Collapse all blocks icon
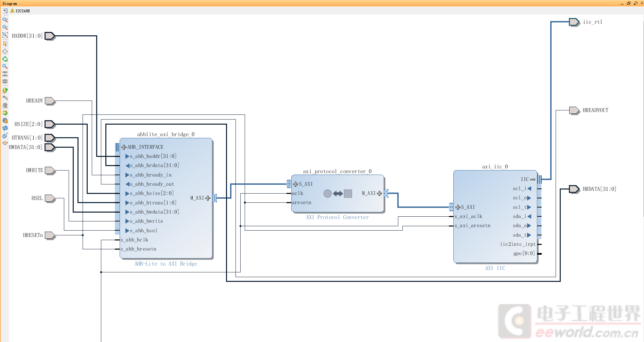The width and height of the screenshot is (644, 342). [x=5, y=74]
